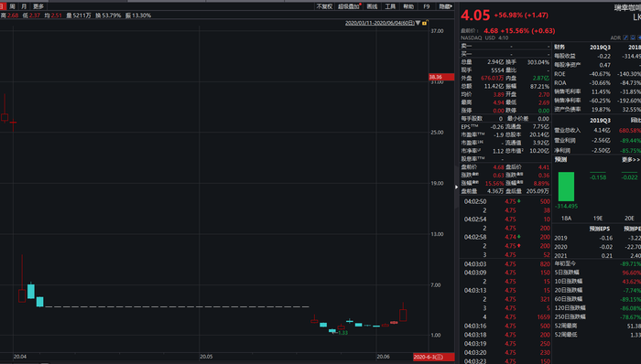The width and height of the screenshot is (641, 364).
Task: Open the 帮助 help menu
Action: coord(408,6)
